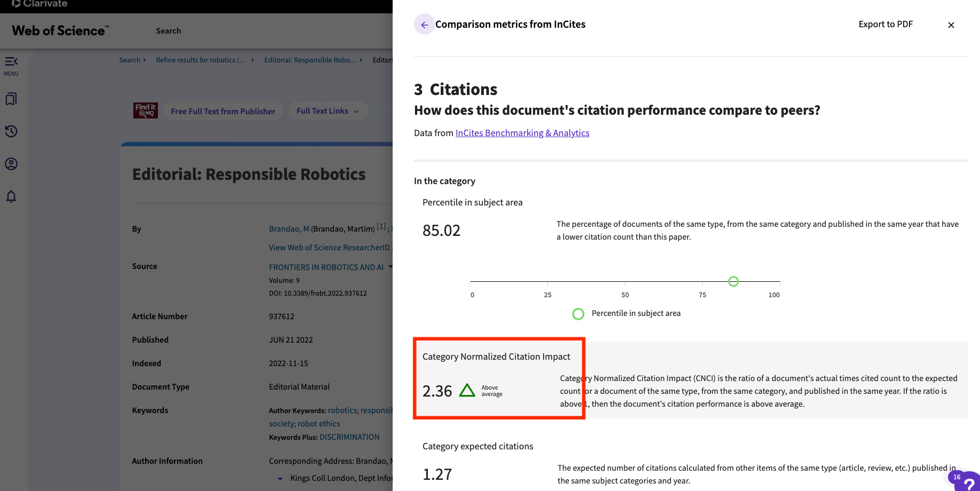Open the Alerts panel
The image size is (980, 491).
11,196
